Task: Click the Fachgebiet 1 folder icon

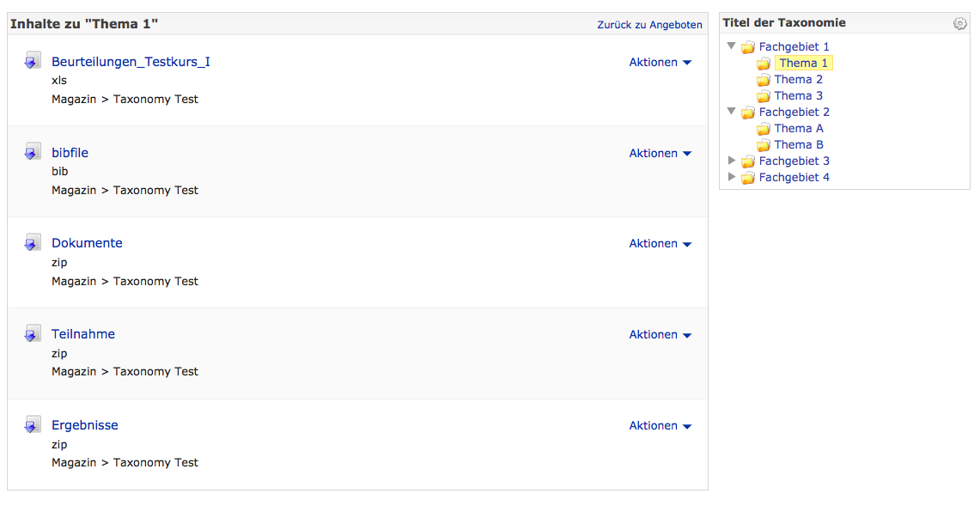Action: (x=748, y=47)
